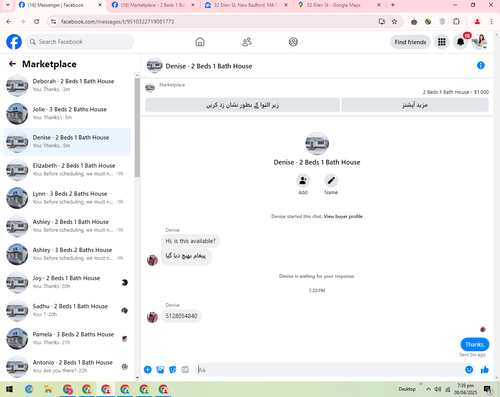Image resolution: width=500 pixels, height=397 pixels.
Task: Select Denise - 2 Beds 1 Bath House chat row
Action: tap(67, 142)
